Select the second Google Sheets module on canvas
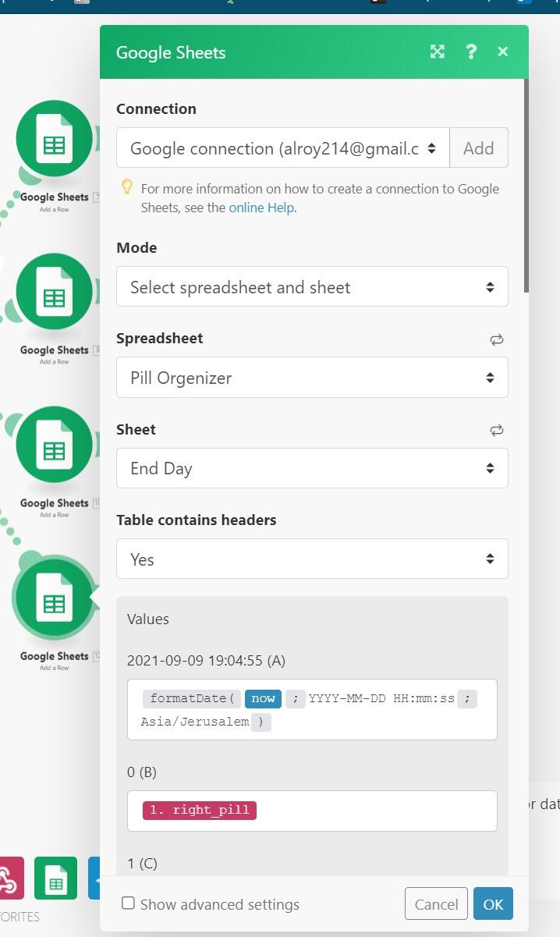Viewport: 560px width, 937px height. (55, 291)
